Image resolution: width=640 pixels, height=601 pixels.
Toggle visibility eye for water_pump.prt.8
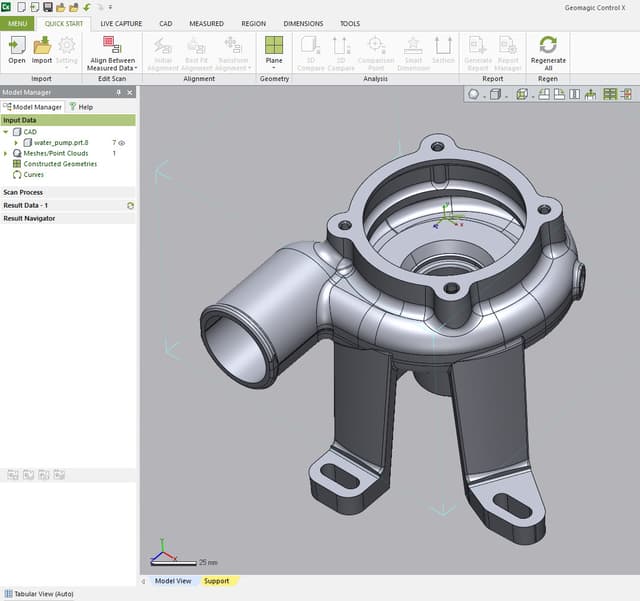click(122, 143)
